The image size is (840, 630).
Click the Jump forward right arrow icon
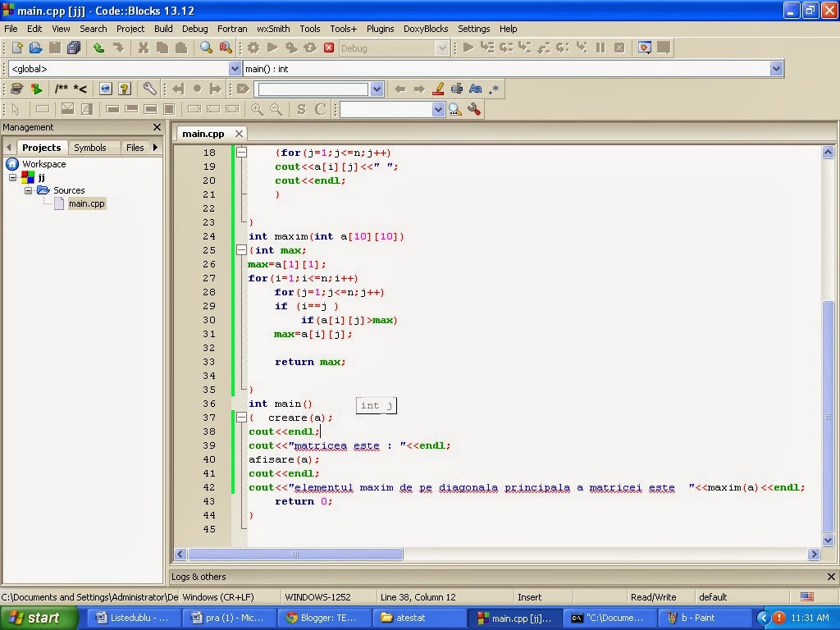419,89
